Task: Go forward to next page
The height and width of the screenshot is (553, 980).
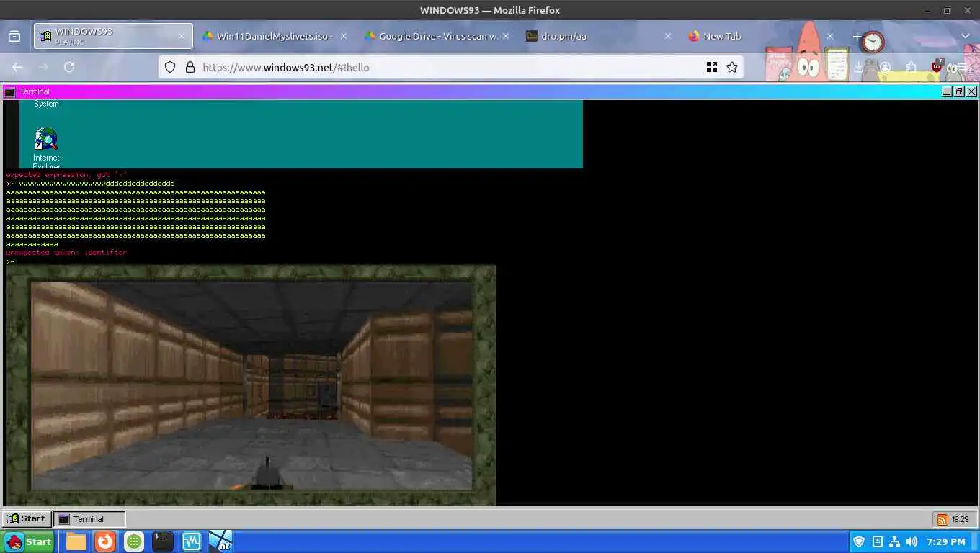Action: [43, 67]
